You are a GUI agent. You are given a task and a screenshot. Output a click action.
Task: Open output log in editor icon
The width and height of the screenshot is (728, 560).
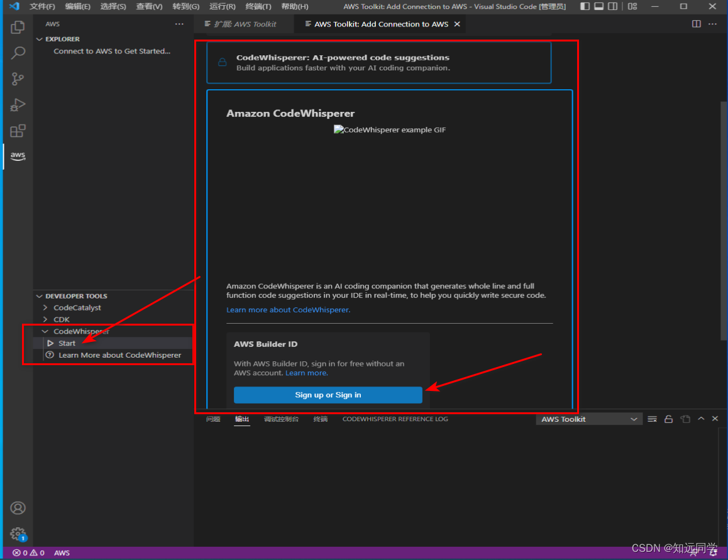685,419
